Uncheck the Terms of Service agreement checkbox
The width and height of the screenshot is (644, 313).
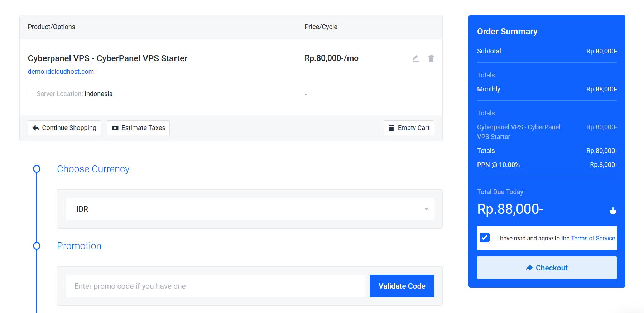pyautogui.click(x=485, y=238)
